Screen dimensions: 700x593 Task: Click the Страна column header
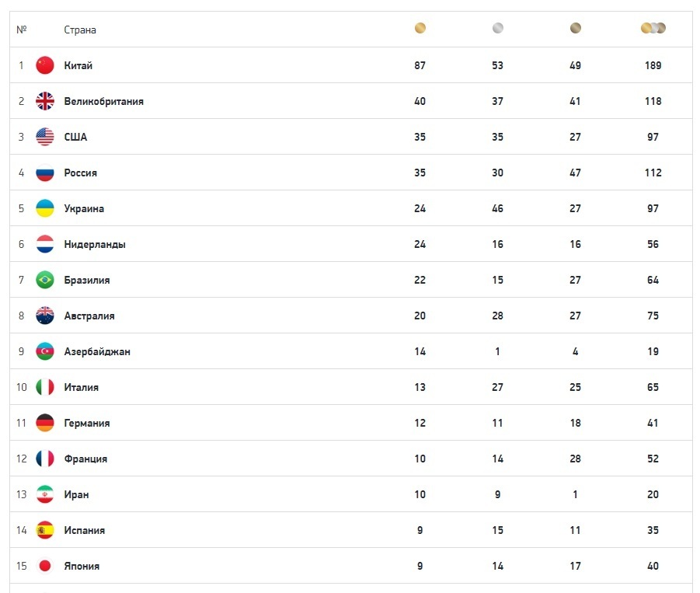80,30
